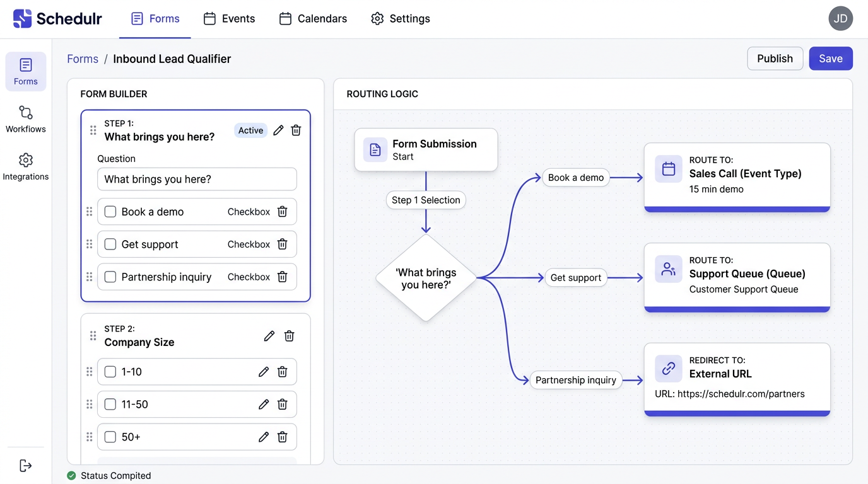Check the Book a demo checkbox
Viewport: 868px width, 484px height.
(110, 212)
